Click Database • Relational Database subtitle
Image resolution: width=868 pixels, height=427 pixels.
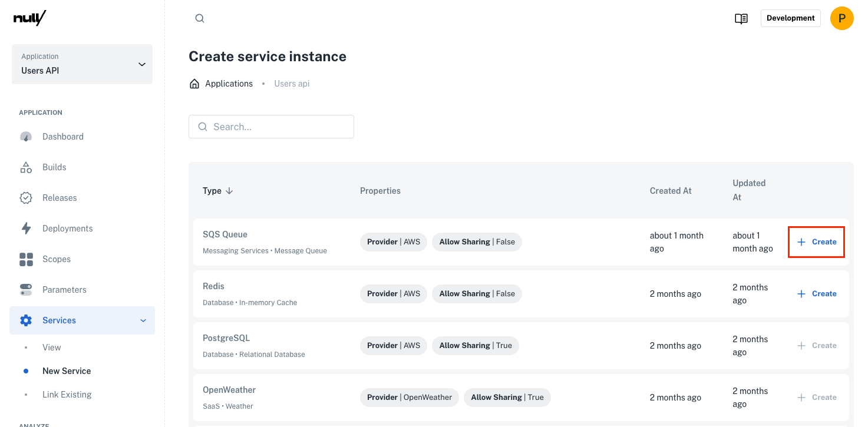point(254,355)
